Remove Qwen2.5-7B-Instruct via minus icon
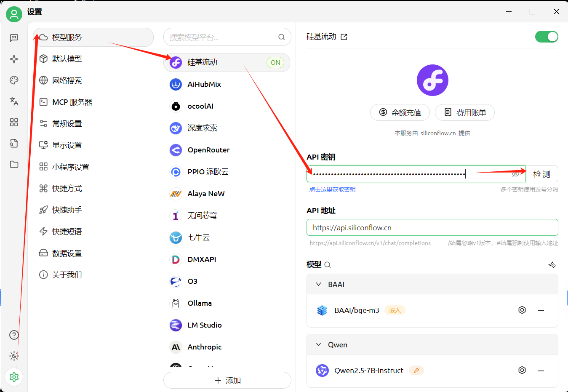 click(x=541, y=371)
